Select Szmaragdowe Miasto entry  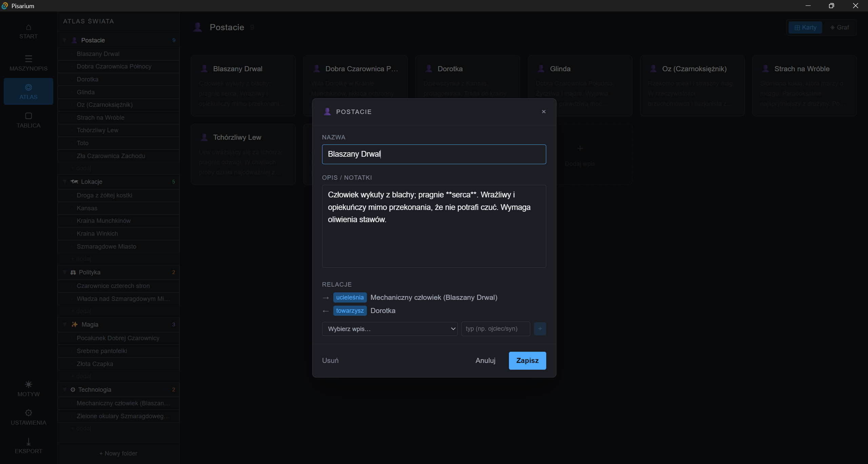[x=118, y=247]
